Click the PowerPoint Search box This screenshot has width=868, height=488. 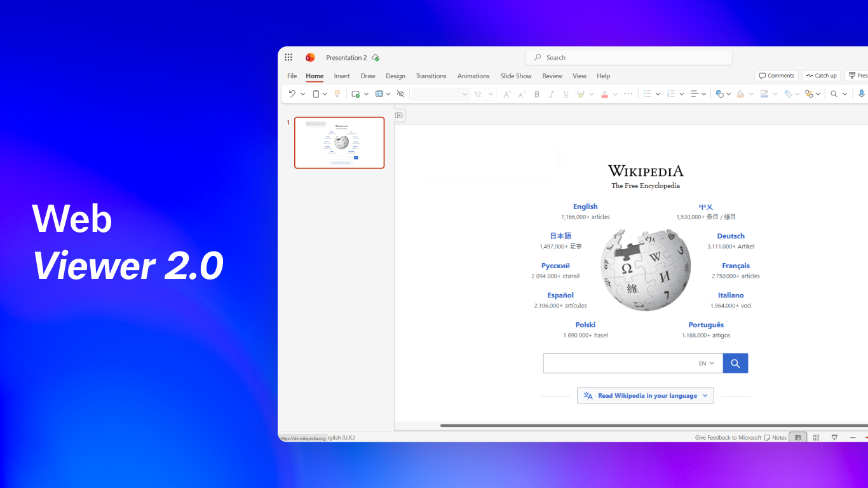pos(629,57)
